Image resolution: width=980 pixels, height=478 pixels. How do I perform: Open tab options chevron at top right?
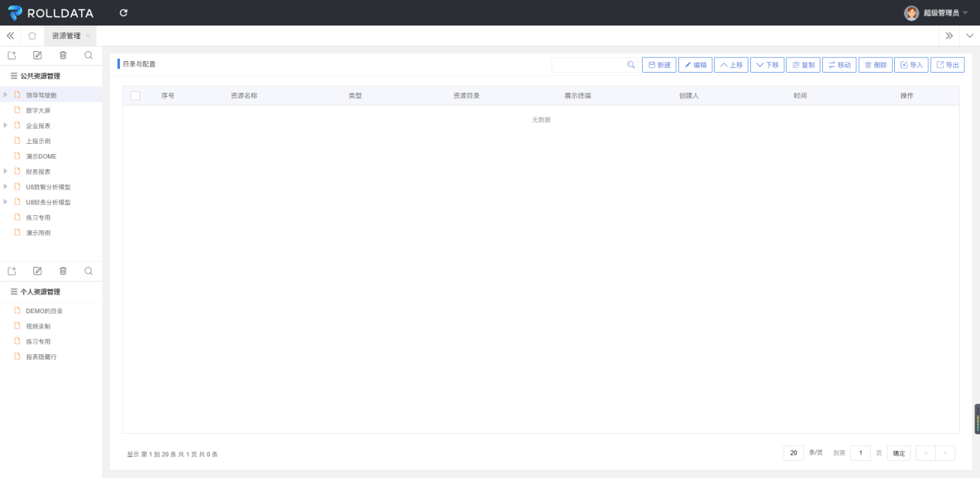click(x=970, y=36)
